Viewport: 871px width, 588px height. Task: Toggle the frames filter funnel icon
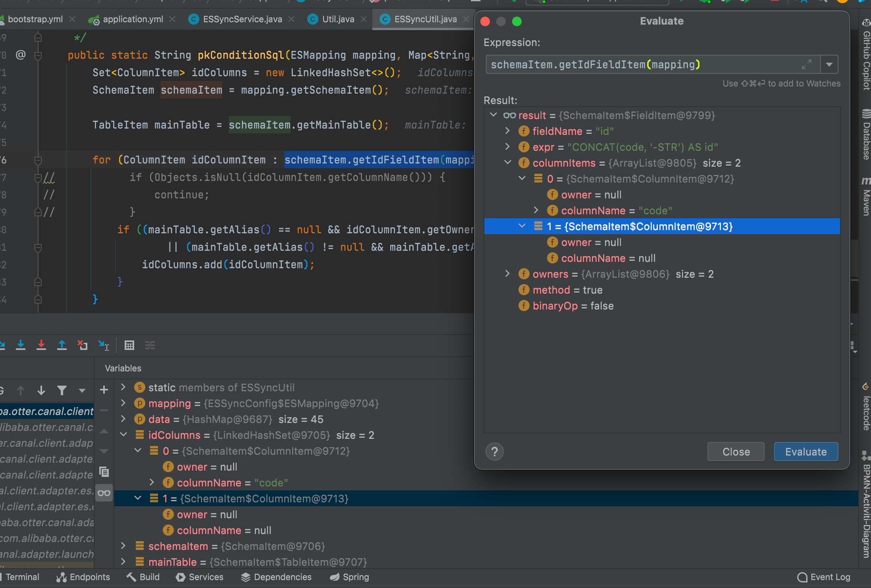(x=62, y=390)
